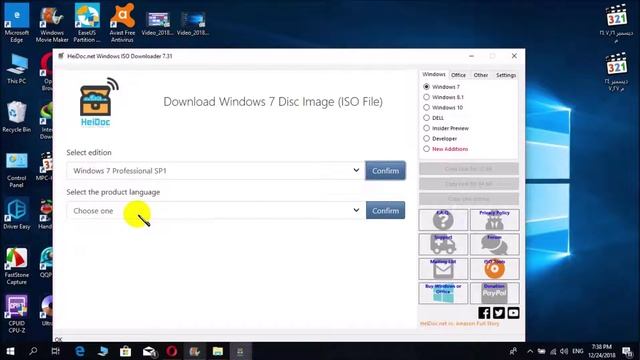Open Task View from taskbar
The width and height of the screenshot is (640, 360).
click(56, 351)
